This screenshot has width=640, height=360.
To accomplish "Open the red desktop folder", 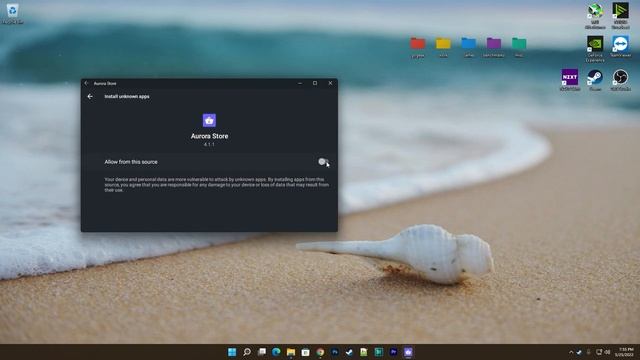I will click(x=418, y=47).
